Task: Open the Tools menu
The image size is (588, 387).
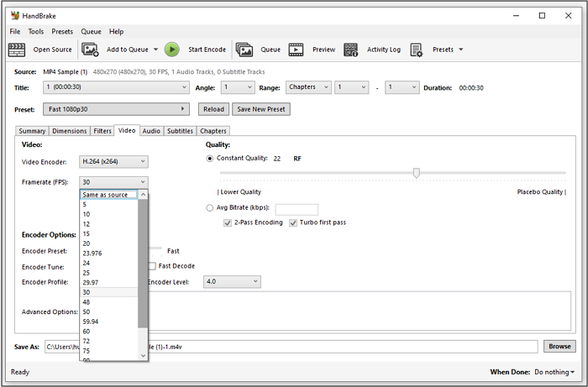Action: [35, 31]
